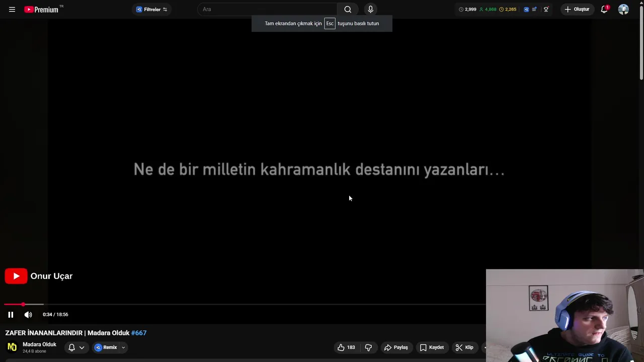This screenshot has height=362, width=644.
Task: Open the #667 hashtag link
Action: tap(139, 333)
